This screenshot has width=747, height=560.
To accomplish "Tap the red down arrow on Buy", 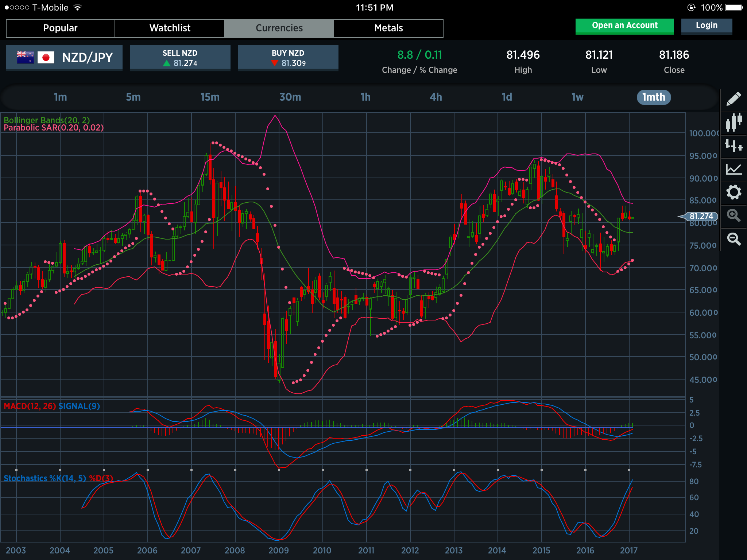I will (275, 63).
